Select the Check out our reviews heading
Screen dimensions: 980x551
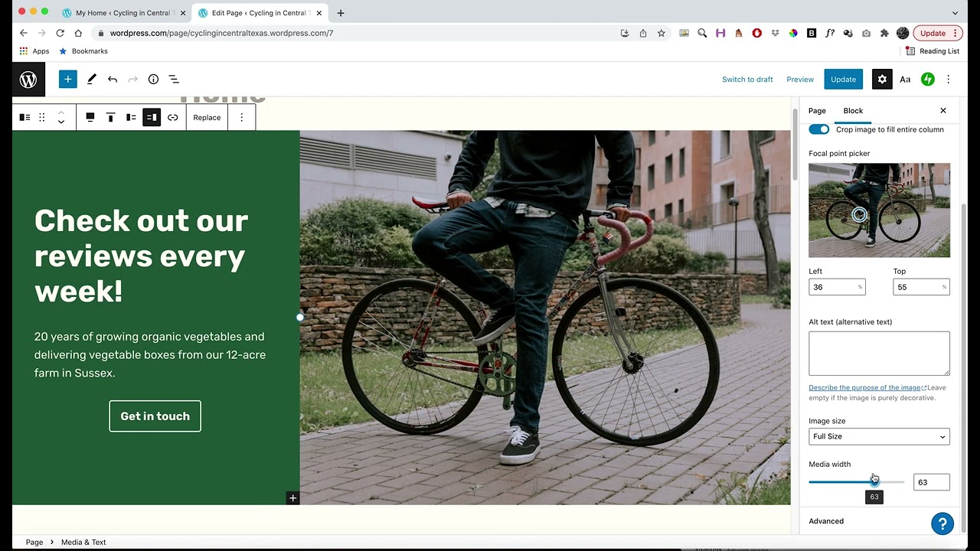click(x=142, y=256)
